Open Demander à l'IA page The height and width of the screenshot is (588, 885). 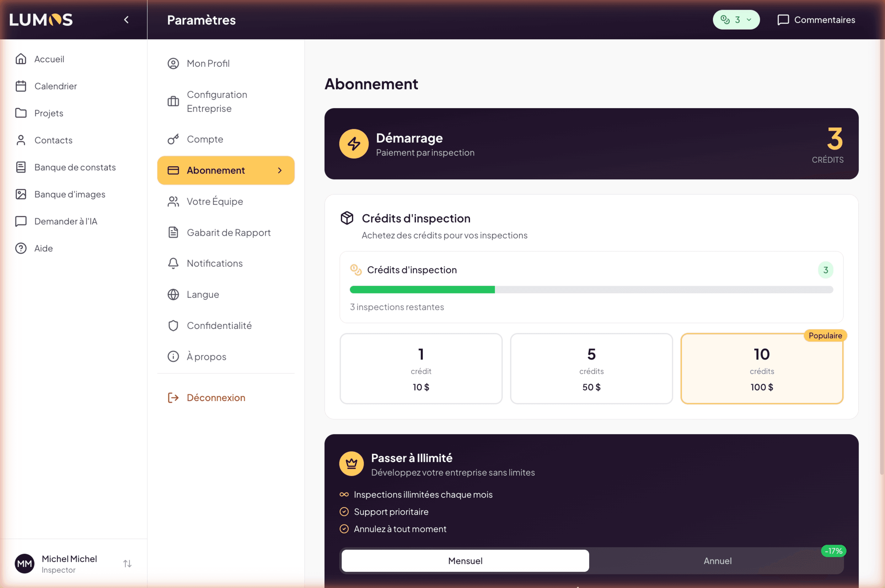point(73,221)
